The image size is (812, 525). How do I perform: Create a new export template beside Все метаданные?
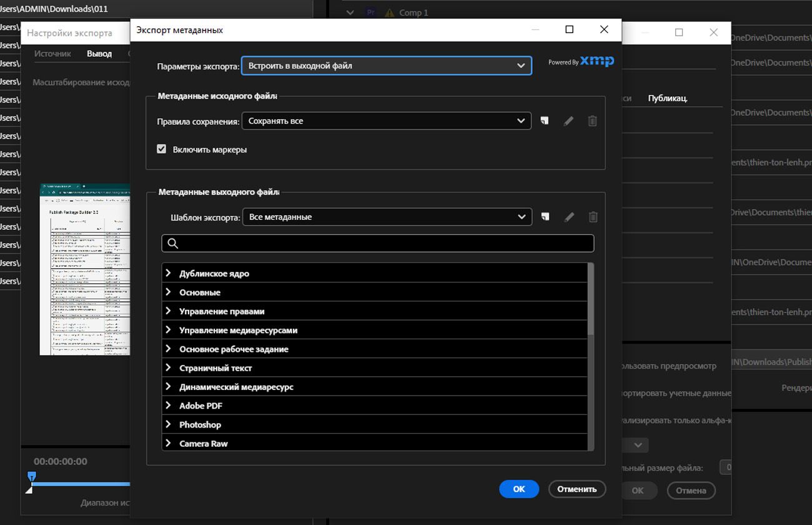tap(545, 217)
